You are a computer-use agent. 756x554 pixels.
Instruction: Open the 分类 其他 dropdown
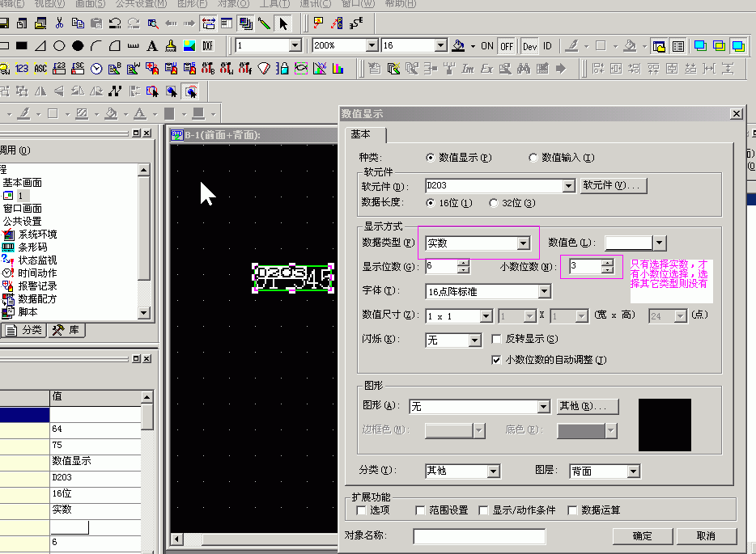[493, 472]
